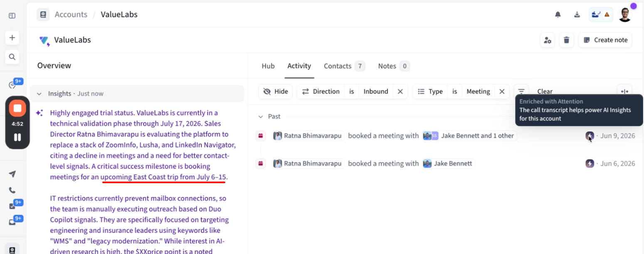644x254 pixels.
Task: Click the Hide filters button
Action: pyautogui.click(x=276, y=92)
